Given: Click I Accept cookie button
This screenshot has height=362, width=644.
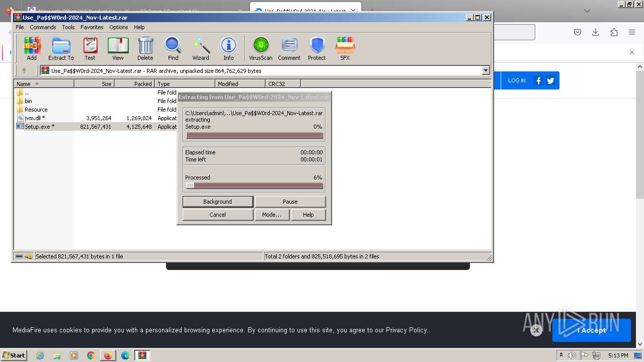Looking at the screenshot, I should point(592,330).
